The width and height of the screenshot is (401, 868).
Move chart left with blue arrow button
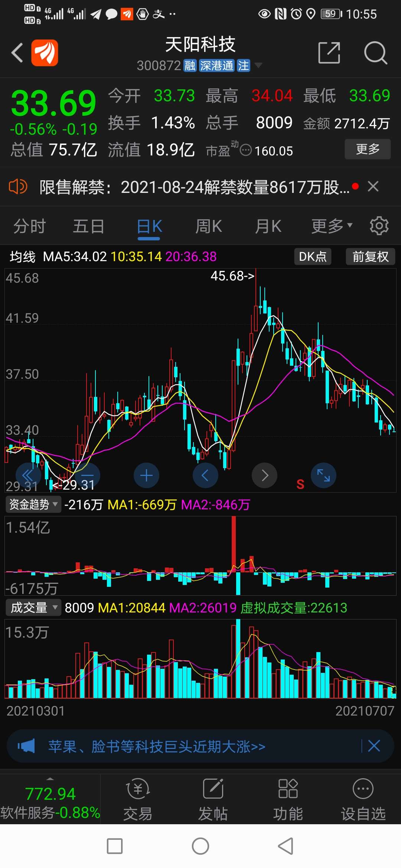point(205,476)
